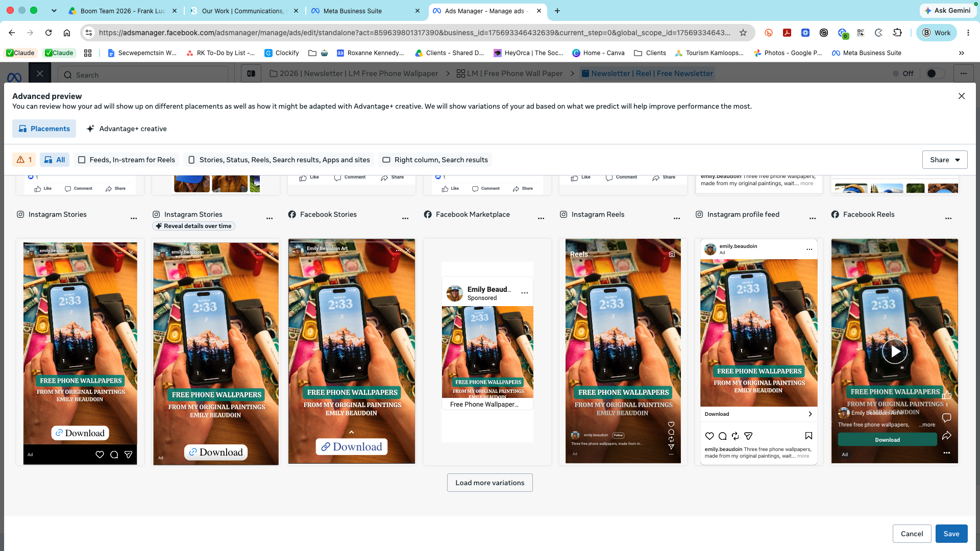Switch to the Meta Business Suite browser tab

(x=365, y=11)
